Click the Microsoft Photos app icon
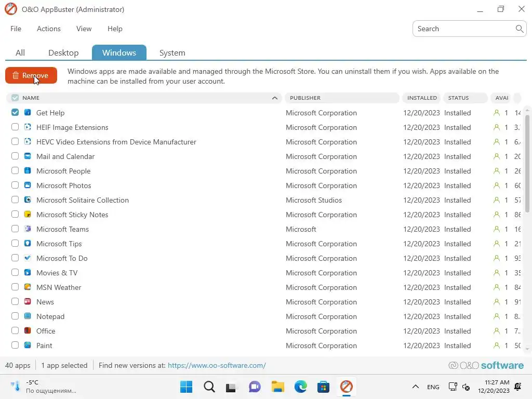The height and width of the screenshot is (399, 532). click(x=28, y=185)
